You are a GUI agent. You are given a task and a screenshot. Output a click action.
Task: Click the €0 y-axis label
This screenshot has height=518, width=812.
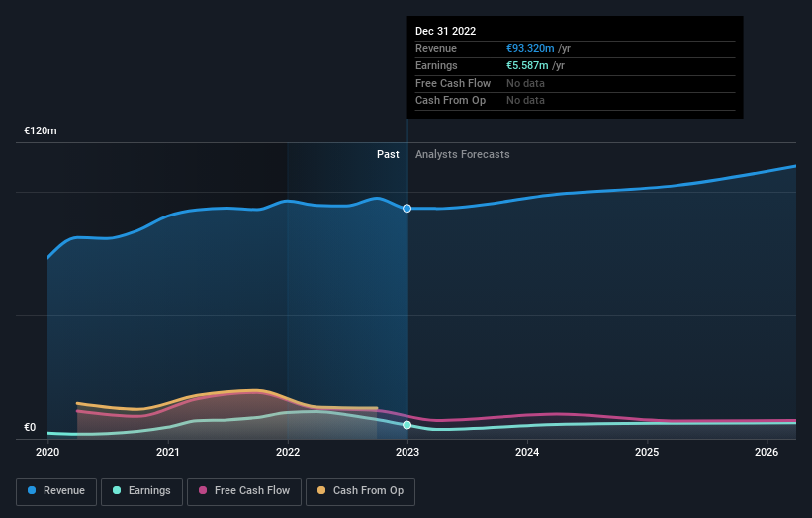tap(30, 427)
